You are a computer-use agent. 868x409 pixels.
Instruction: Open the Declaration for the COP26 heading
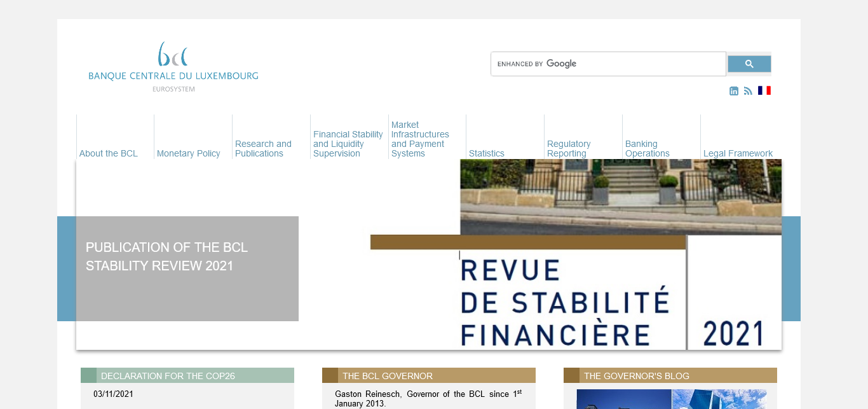click(x=168, y=376)
